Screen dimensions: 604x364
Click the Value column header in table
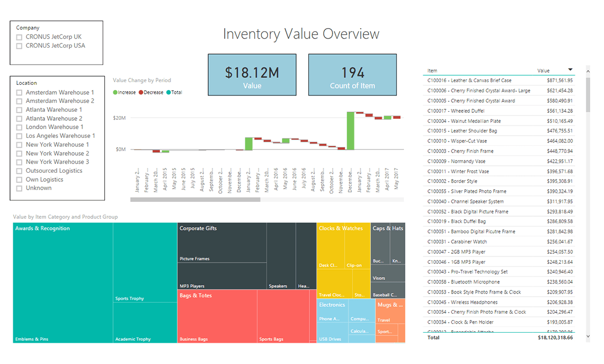tap(543, 71)
